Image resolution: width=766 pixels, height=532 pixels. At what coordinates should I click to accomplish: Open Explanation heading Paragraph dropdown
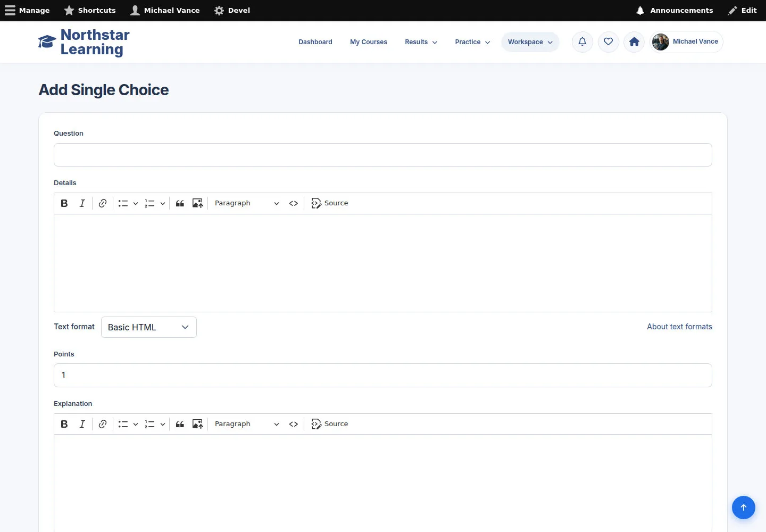click(247, 424)
